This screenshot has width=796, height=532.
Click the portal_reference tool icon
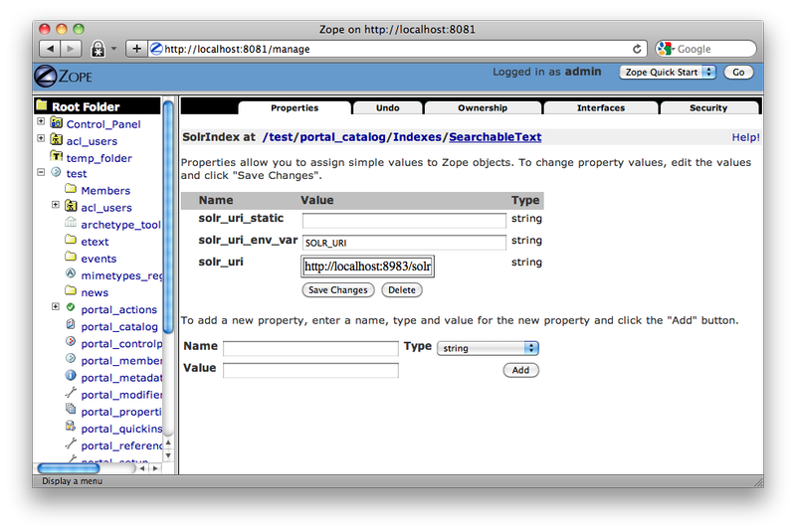71,443
